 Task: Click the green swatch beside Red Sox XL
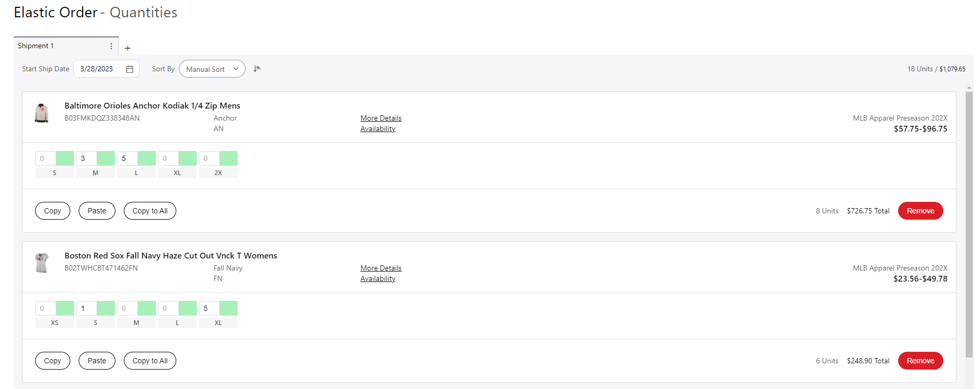(229, 308)
